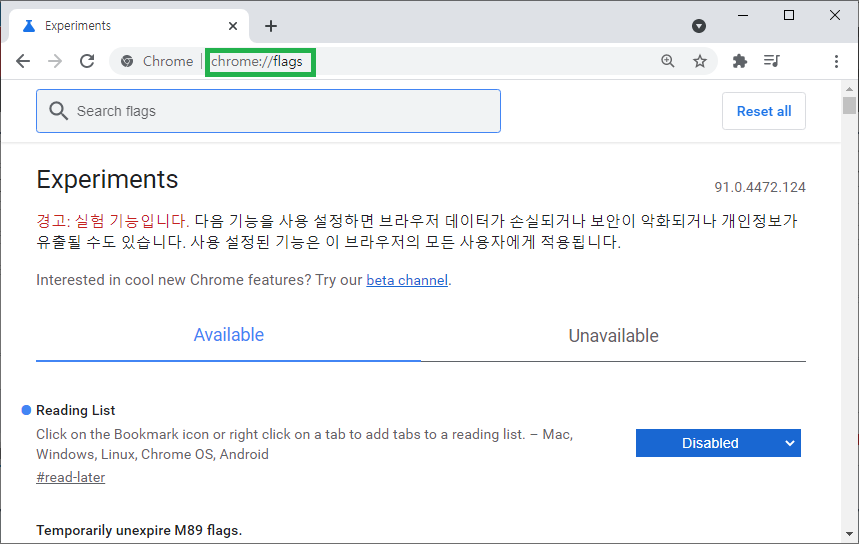The width and height of the screenshot is (859, 544).
Task: Click the Chrome site info icon
Action: 127,61
